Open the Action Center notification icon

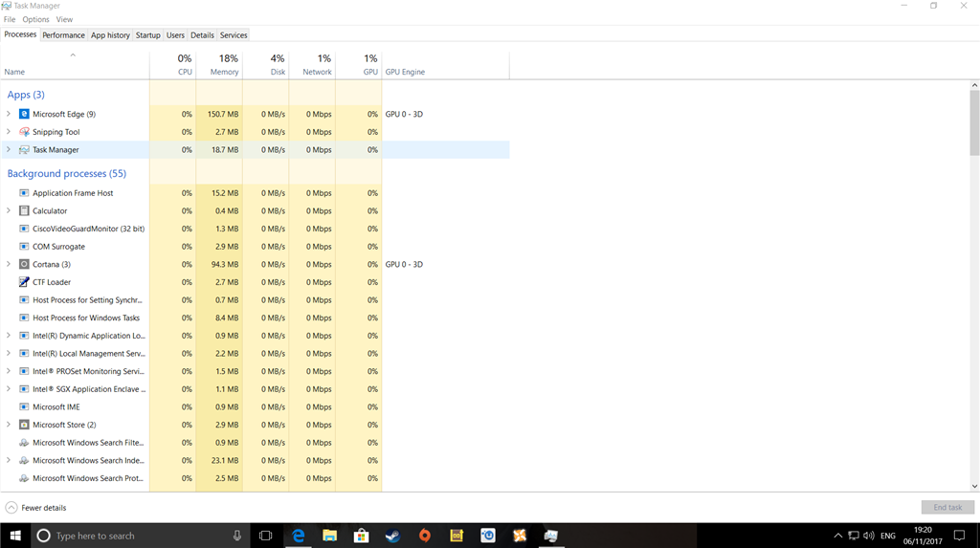(x=959, y=536)
